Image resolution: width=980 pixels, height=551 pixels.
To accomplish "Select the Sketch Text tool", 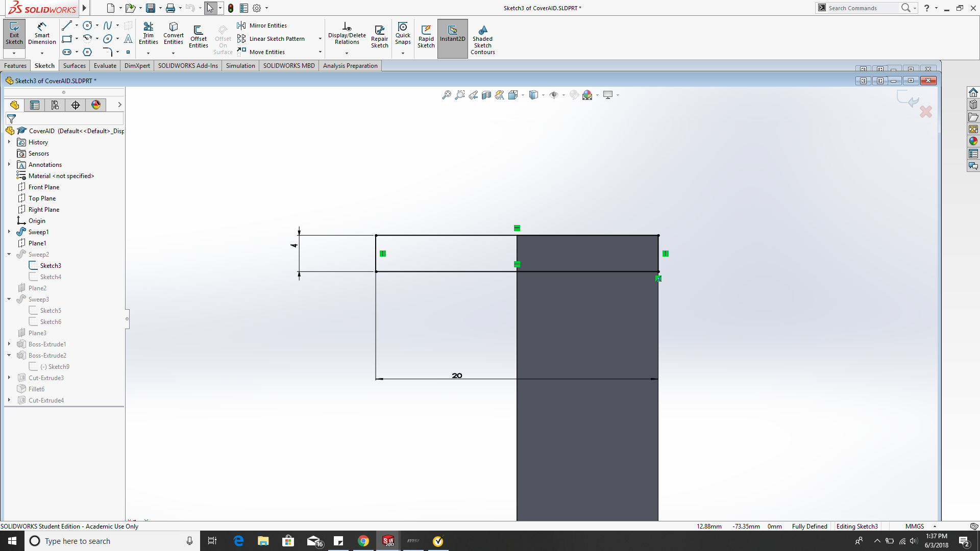I will point(128,39).
